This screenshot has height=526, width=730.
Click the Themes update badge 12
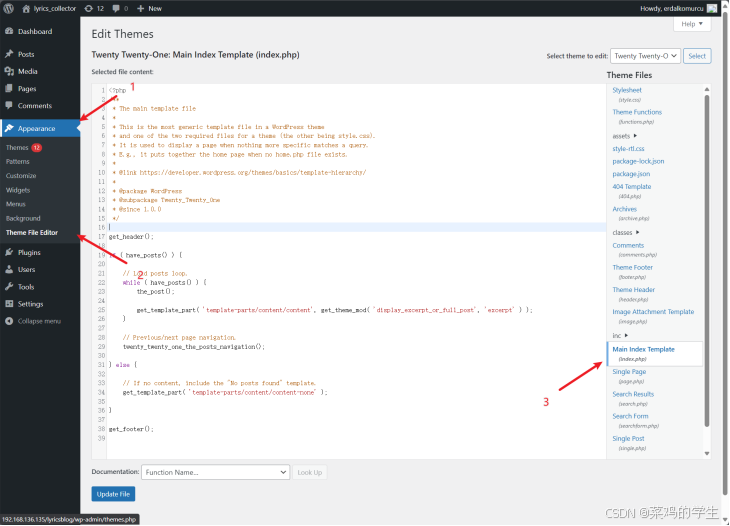37,148
